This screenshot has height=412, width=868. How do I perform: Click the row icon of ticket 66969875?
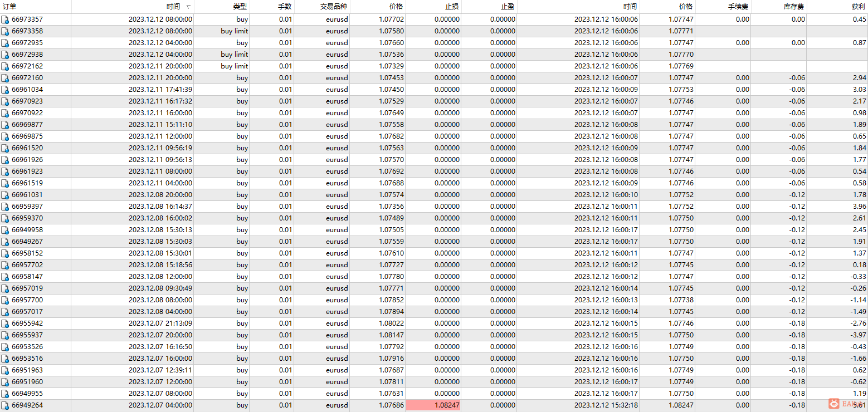coord(6,136)
